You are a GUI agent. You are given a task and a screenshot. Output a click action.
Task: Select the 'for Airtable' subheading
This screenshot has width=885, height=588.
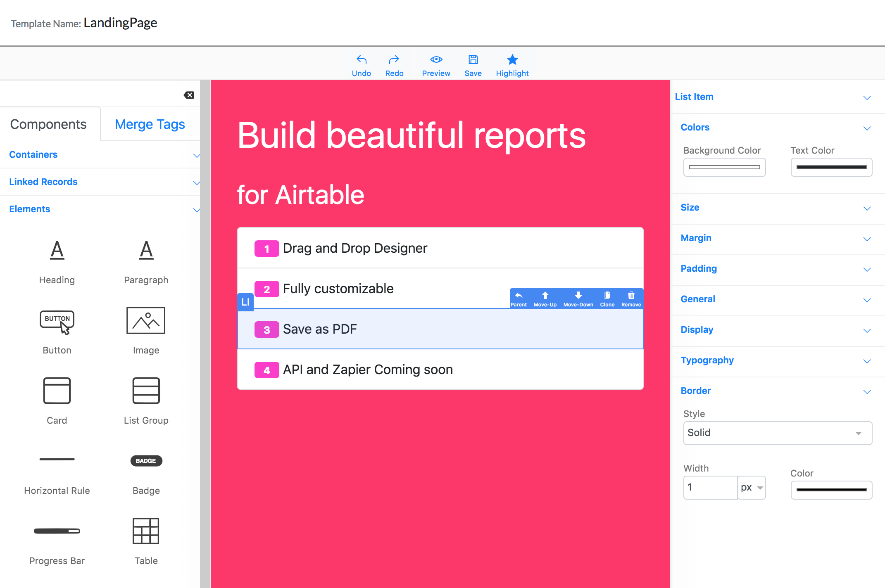pos(300,195)
